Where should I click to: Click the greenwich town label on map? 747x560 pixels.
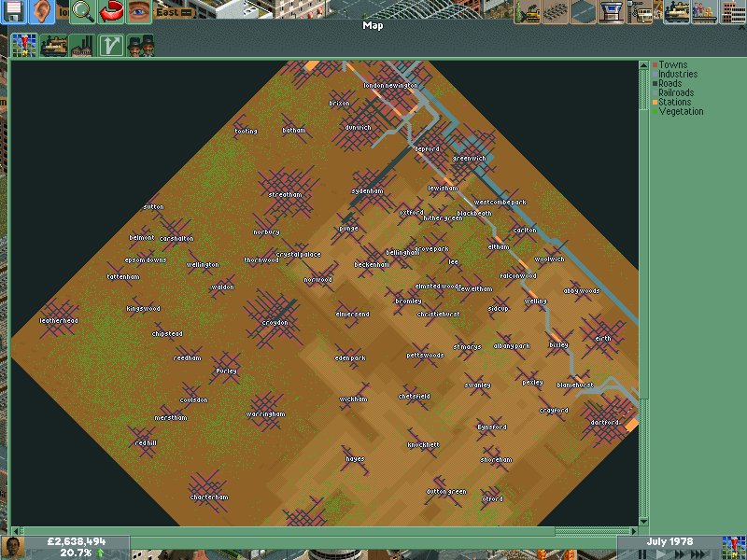470,159
